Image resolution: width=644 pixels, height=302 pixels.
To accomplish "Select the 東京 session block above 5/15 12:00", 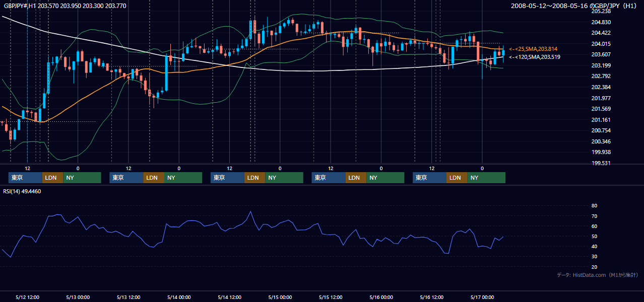I will pyautogui.click(x=329, y=178).
